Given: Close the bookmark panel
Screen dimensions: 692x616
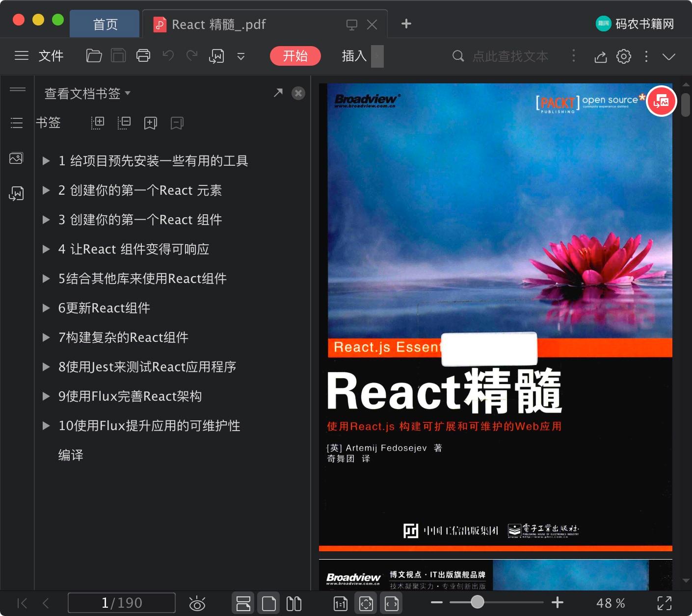Looking at the screenshot, I should [298, 93].
